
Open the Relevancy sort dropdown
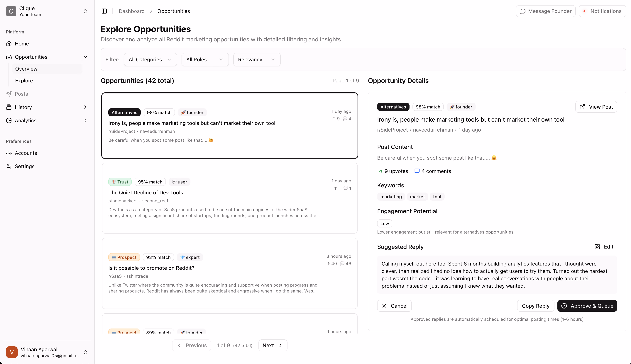point(256,59)
